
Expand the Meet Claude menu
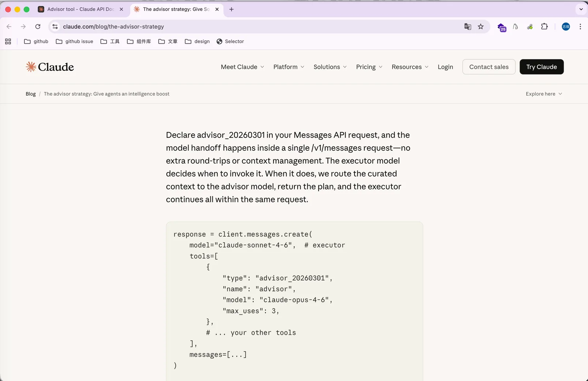(x=243, y=67)
